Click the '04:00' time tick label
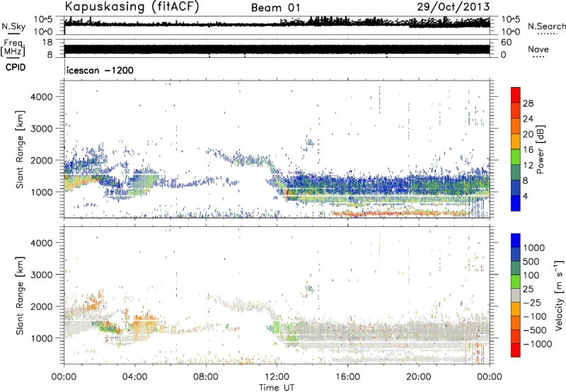The image size is (566, 392). pos(134,377)
